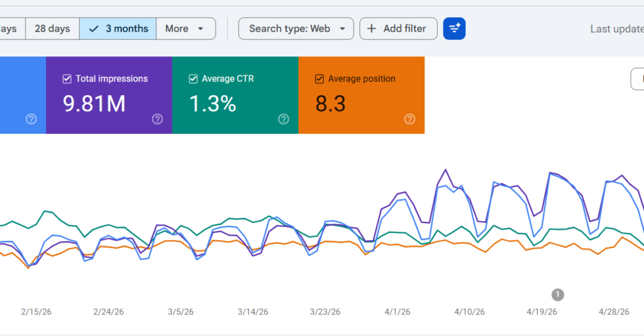Toggle the Average CTR checkbox
The image size is (644, 336).
tap(193, 79)
